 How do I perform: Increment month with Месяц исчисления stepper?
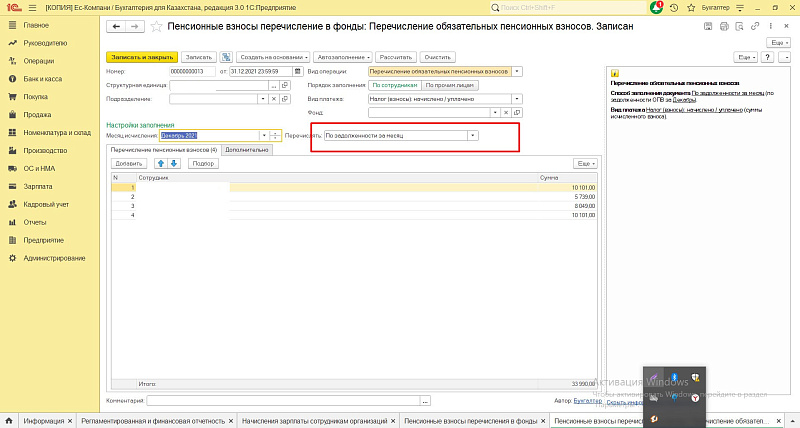tap(275, 132)
